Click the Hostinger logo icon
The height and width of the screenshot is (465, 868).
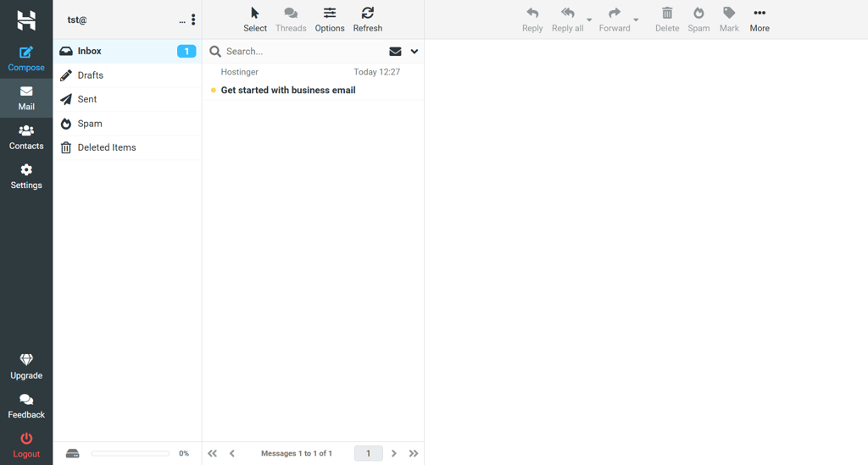(x=26, y=20)
